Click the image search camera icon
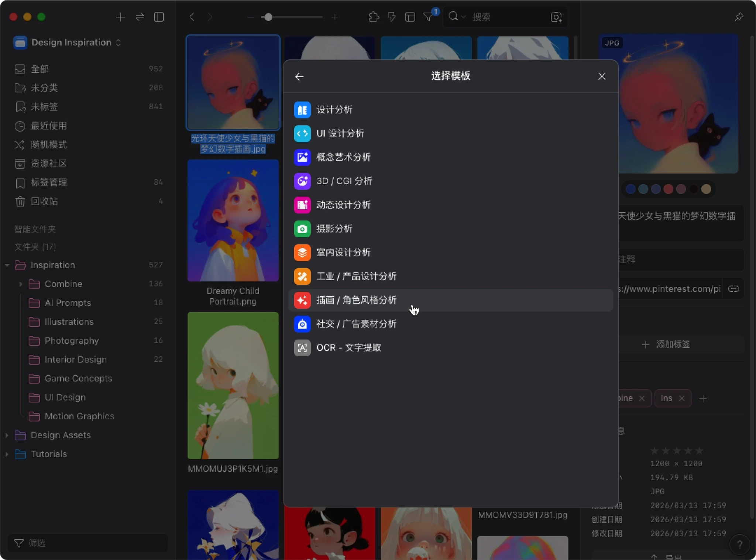The width and height of the screenshot is (756, 560). click(556, 17)
